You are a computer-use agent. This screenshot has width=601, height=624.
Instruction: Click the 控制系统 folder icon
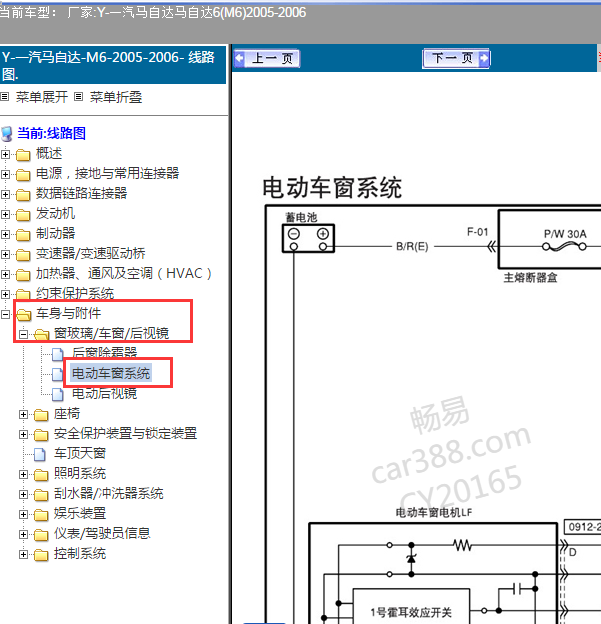41,554
